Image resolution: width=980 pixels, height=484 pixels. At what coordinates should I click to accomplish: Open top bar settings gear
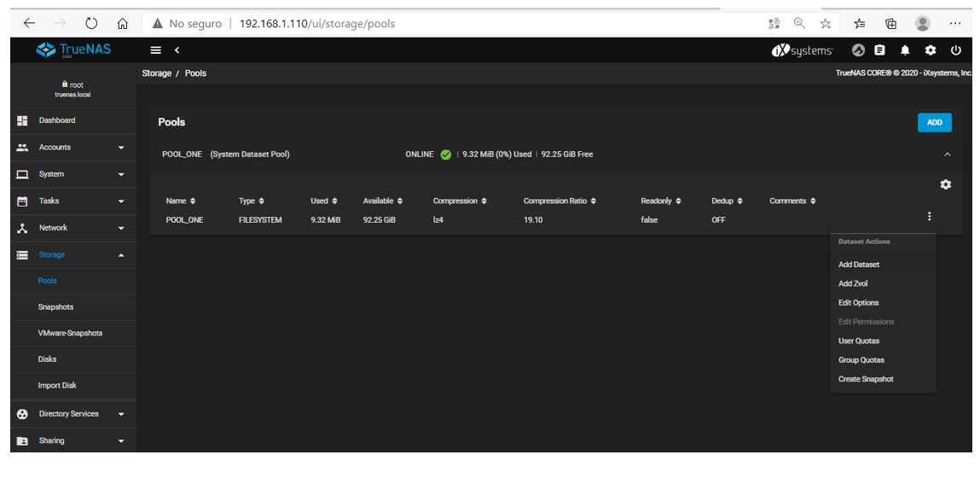[931, 50]
